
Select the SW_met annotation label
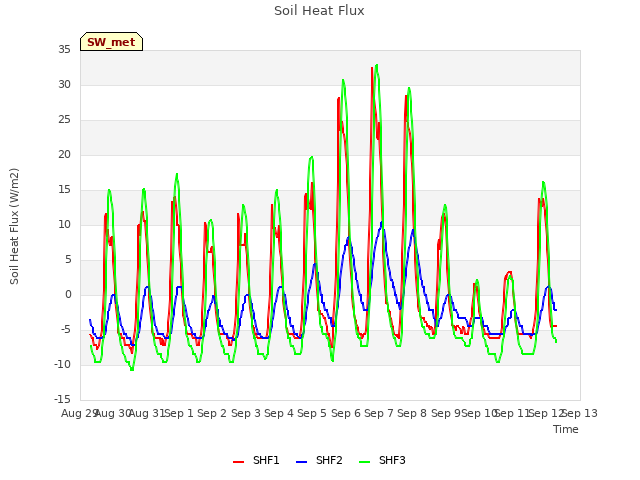click(111, 42)
